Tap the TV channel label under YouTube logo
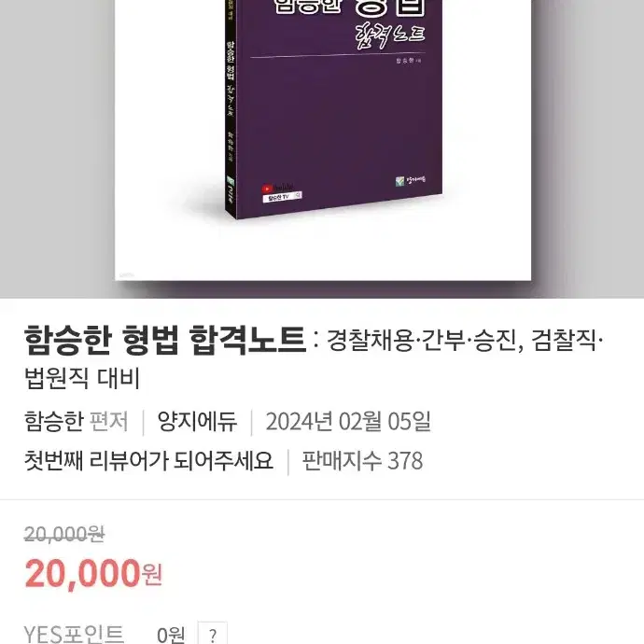644x644 pixels. tap(282, 197)
